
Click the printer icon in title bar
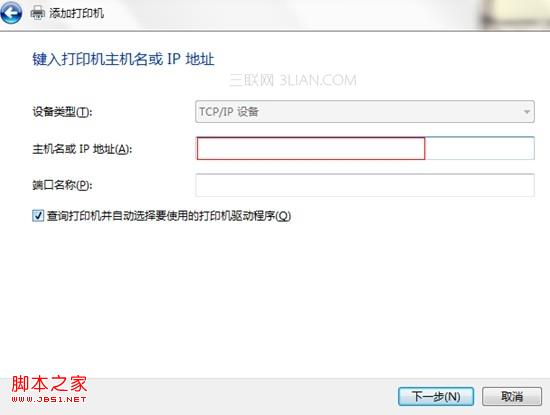pyautogui.click(x=38, y=13)
